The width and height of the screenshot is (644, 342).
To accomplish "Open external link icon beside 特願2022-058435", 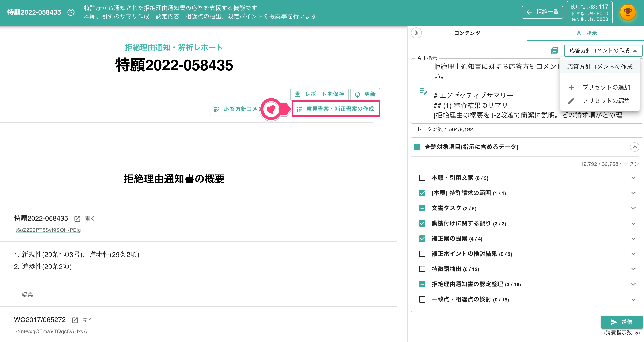I will point(77,219).
